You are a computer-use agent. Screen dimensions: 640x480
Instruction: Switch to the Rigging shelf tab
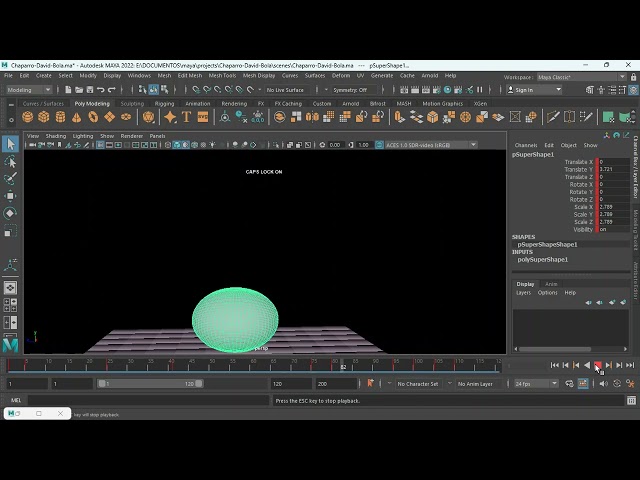(164, 104)
